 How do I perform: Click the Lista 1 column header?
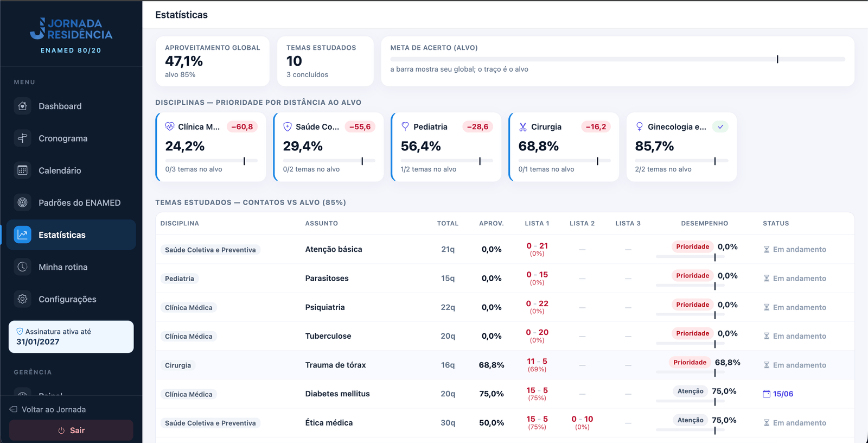537,223
